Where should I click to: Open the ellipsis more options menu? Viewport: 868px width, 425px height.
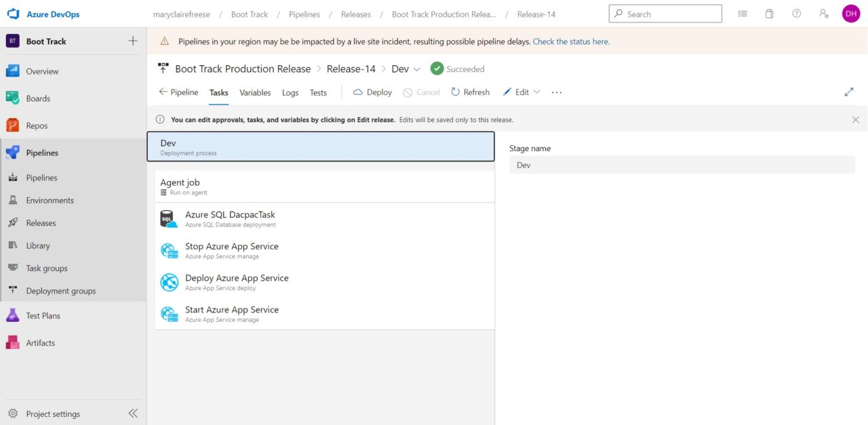557,92
